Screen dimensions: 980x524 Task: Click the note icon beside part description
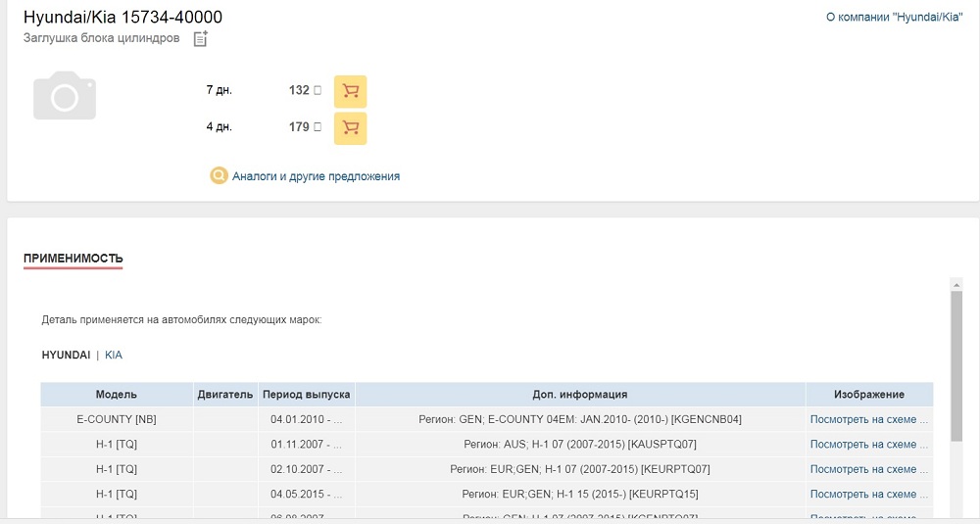coord(201,39)
